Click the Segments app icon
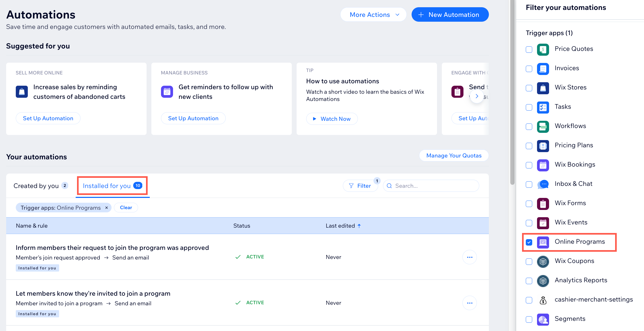Screen dimensions: 644x331 click(543, 319)
